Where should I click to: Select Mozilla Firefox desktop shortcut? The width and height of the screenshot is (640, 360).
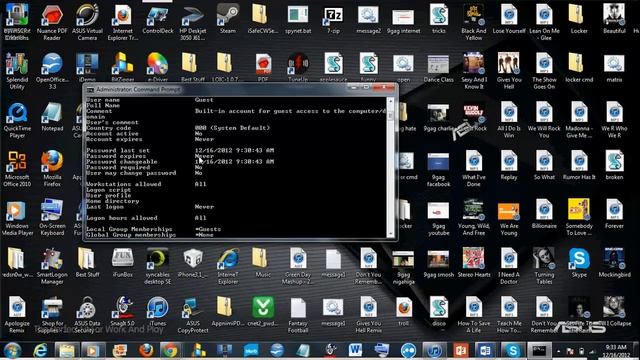(52, 169)
